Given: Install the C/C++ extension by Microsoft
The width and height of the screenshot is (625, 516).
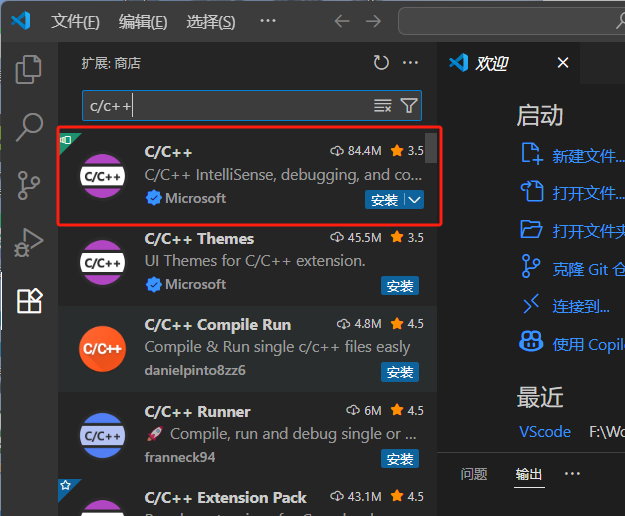Looking at the screenshot, I should tap(385, 200).
